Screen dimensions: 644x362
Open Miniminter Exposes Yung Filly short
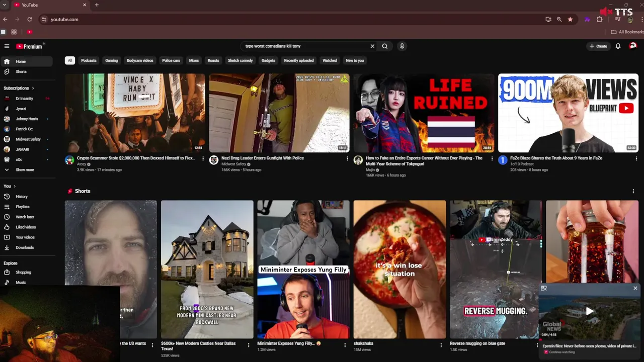(303, 269)
